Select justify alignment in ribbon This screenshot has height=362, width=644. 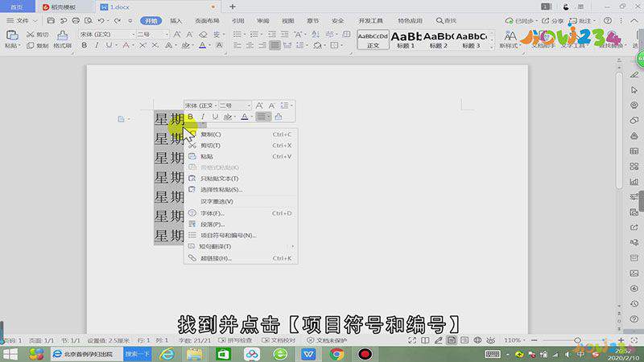275,46
